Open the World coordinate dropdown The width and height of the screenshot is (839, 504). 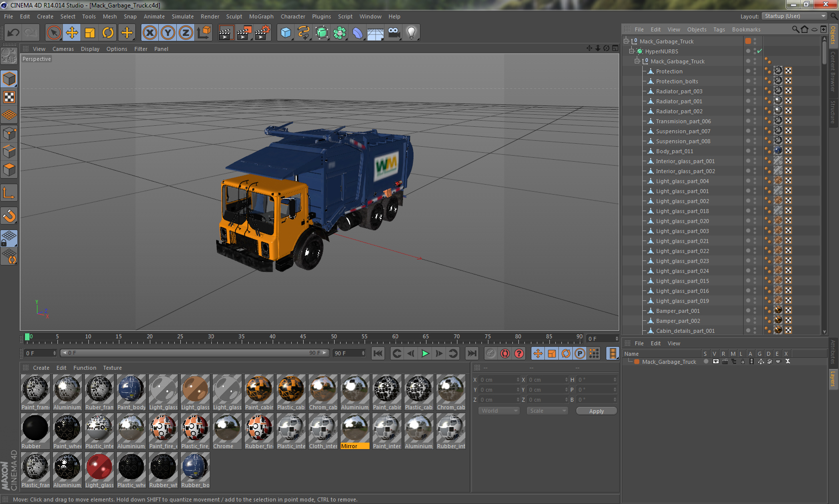(499, 411)
